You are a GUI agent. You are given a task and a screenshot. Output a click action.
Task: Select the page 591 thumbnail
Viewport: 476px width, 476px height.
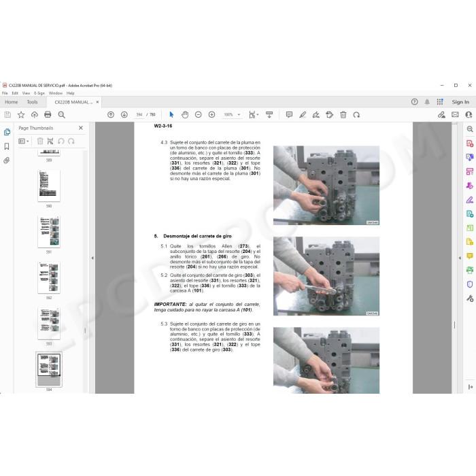click(49, 232)
